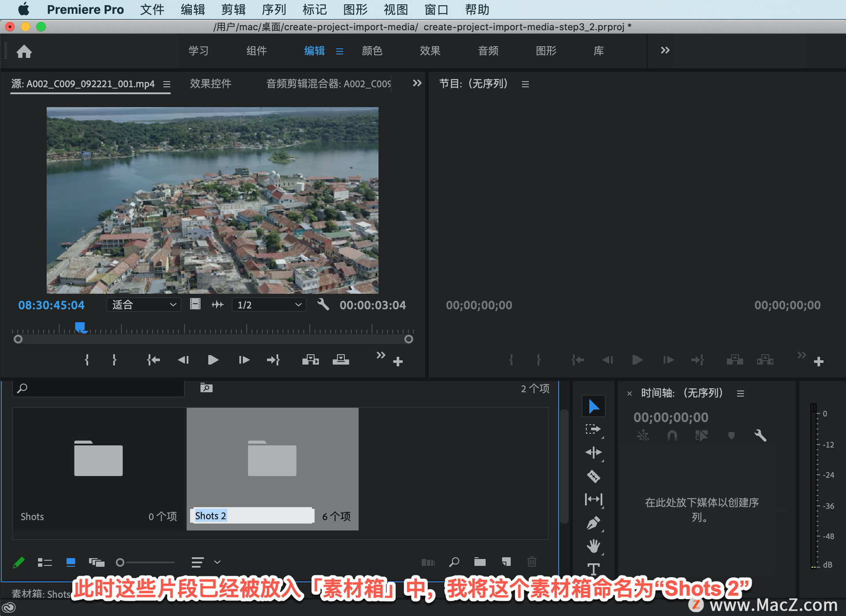
Task: Switch Project panel to List view
Action: [45, 562]
